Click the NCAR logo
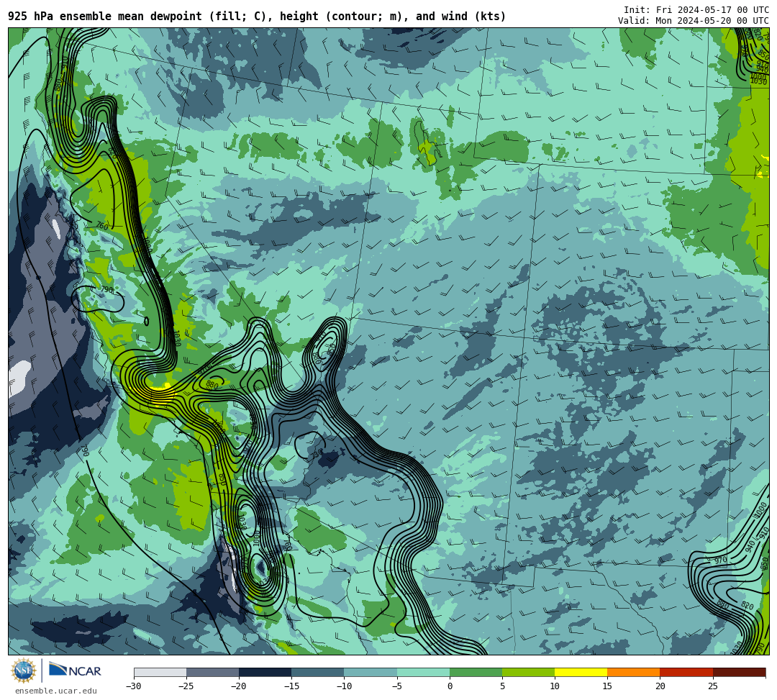 tap(75, 671)
